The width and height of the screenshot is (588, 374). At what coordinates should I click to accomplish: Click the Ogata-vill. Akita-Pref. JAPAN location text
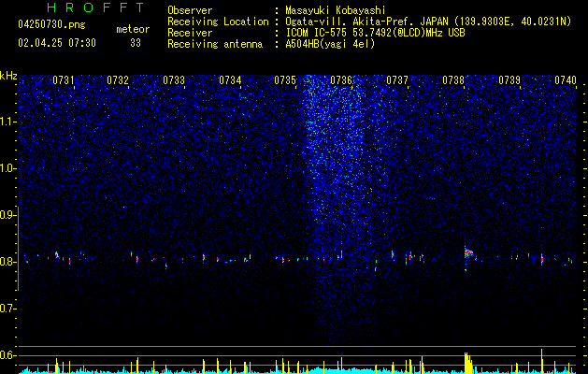point(428,22)
